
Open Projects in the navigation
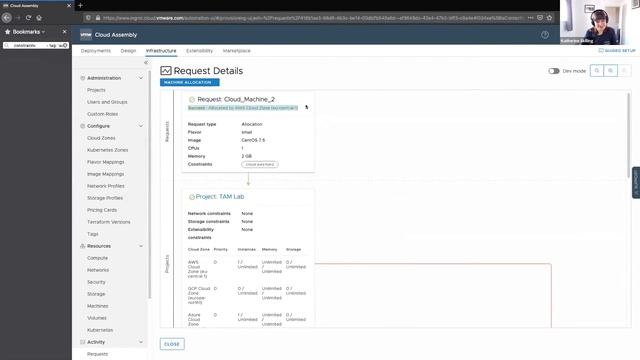click(96, 90)
